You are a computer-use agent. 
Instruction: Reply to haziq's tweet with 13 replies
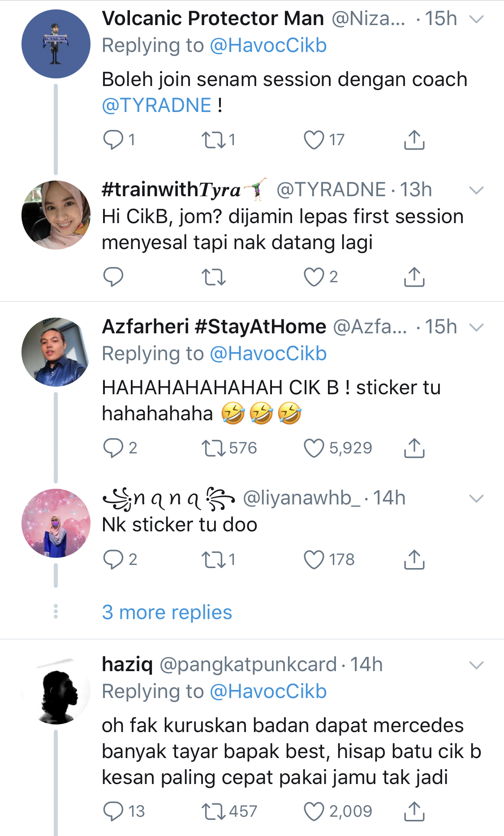coord(113,811)
